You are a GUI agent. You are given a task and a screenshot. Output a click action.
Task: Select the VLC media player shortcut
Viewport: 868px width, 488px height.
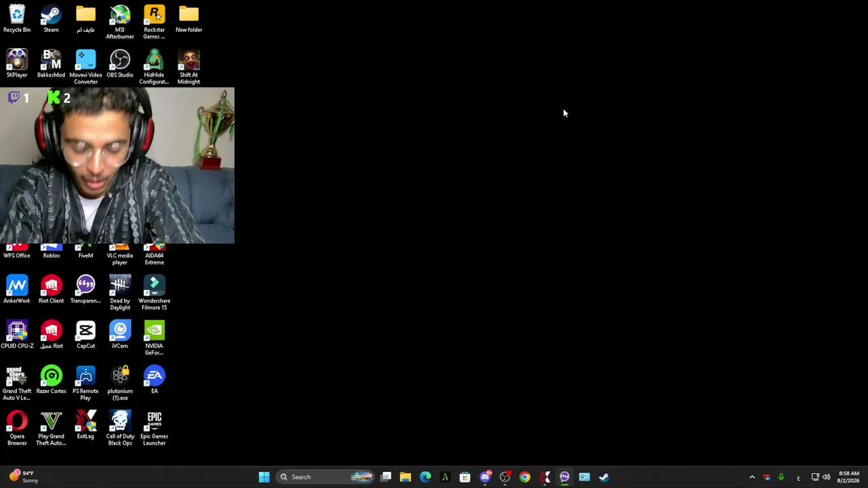[x=120, y=255]
